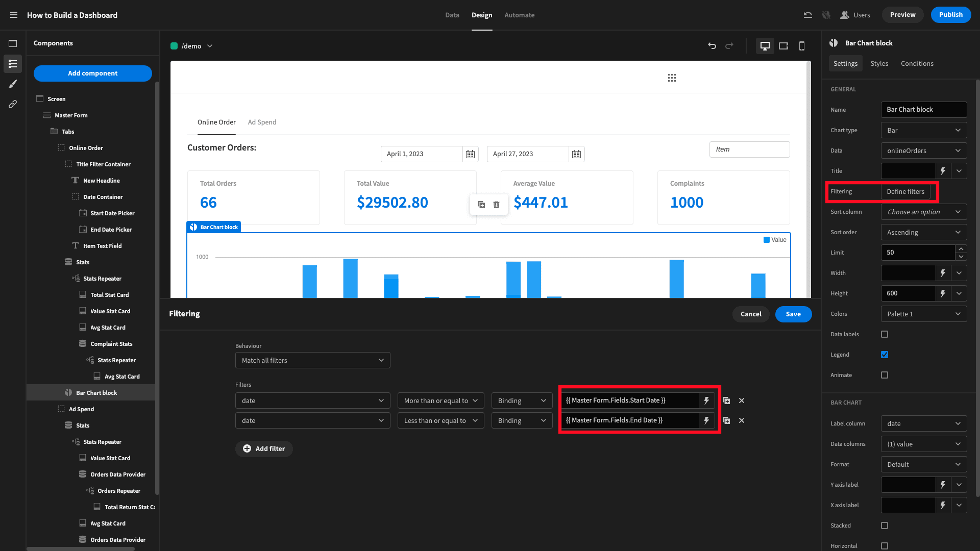980x551 pixels.
Task: Open lightning binding for Title field
Action: coord(943,171)
